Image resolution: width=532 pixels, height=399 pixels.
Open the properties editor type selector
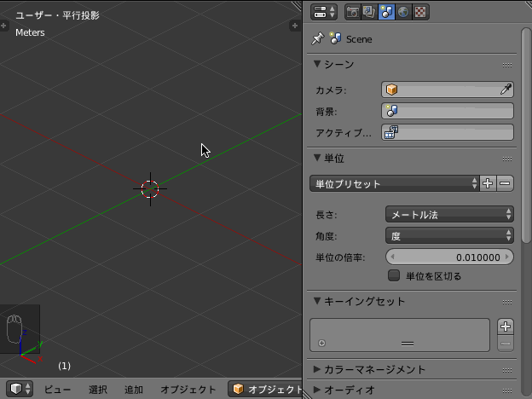(324, 12)
